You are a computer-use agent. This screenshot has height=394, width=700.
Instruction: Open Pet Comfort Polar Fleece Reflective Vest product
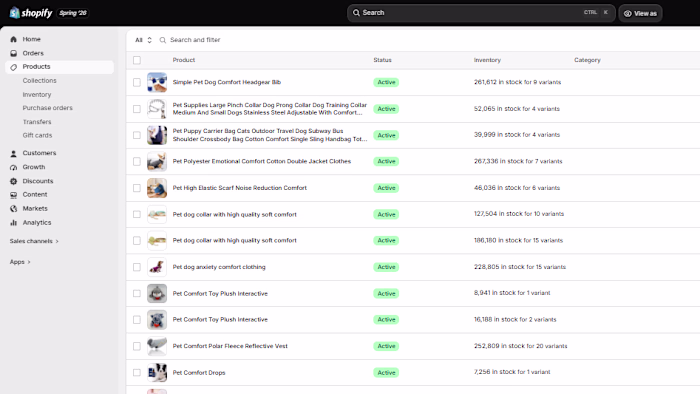230,346
